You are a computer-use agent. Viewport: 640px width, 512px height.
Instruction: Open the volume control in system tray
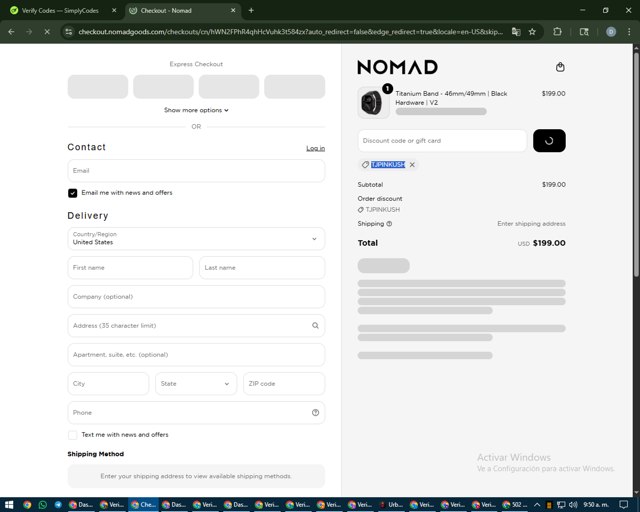tap(573, 505)
